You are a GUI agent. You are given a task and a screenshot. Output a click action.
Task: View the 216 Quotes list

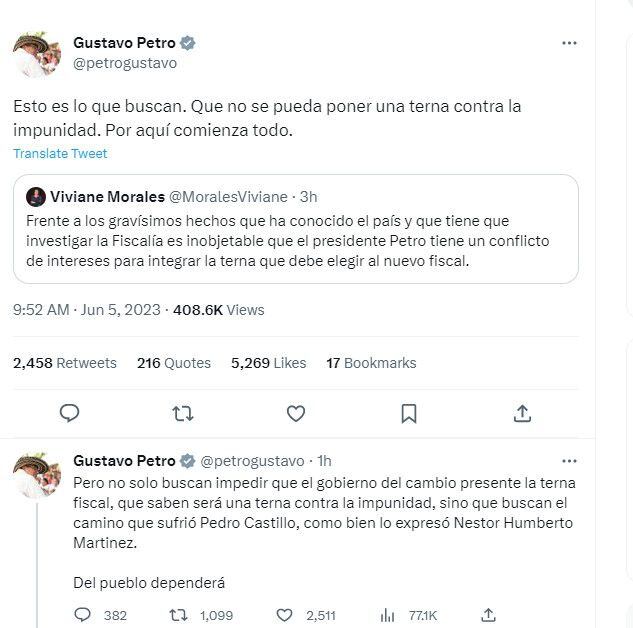174,363
